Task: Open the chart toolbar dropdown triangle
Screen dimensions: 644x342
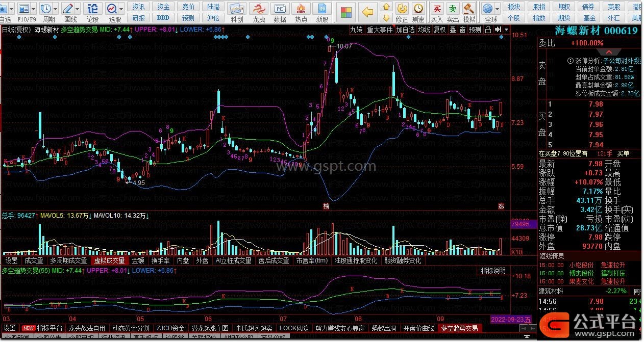Action: (x=506, y=30)
